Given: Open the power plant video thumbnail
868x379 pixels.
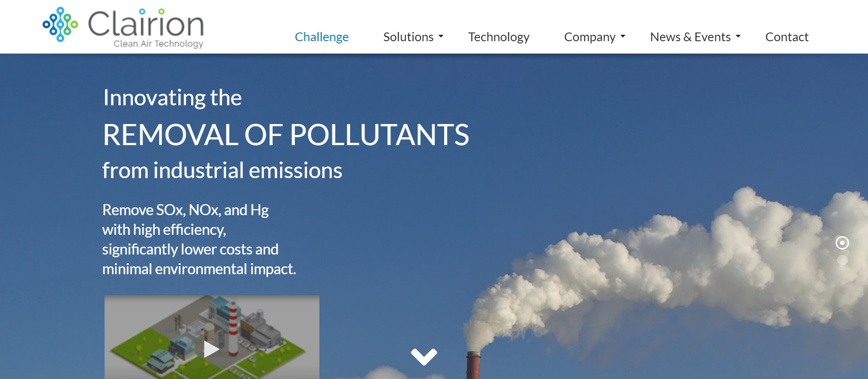Looking at the screenshot, I should pyautogui.click(x=212, y=337).
